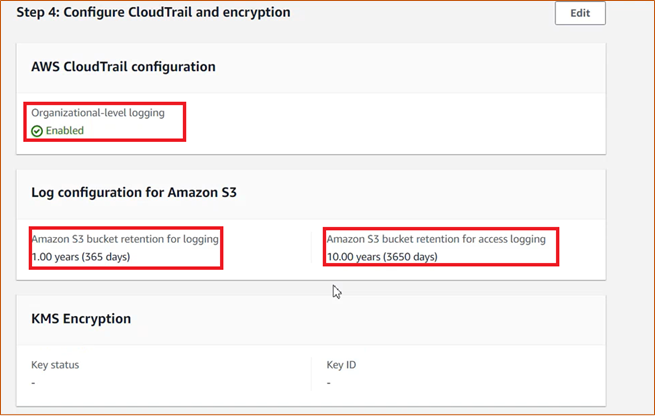Click Amazon S3 bucket retention for logging label
The height and width of the screenshot is (416, 655).
pyautogui.click(x=125, y=239)
